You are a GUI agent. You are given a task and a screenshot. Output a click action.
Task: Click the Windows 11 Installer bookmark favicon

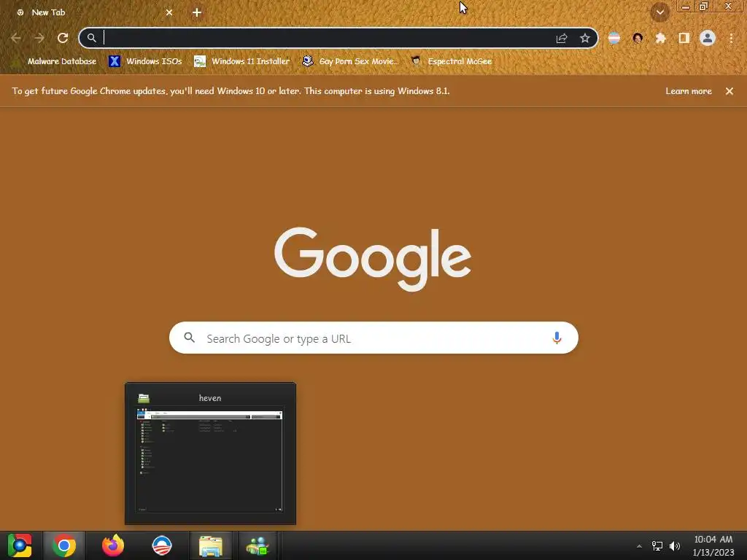[x=200, y=61]
